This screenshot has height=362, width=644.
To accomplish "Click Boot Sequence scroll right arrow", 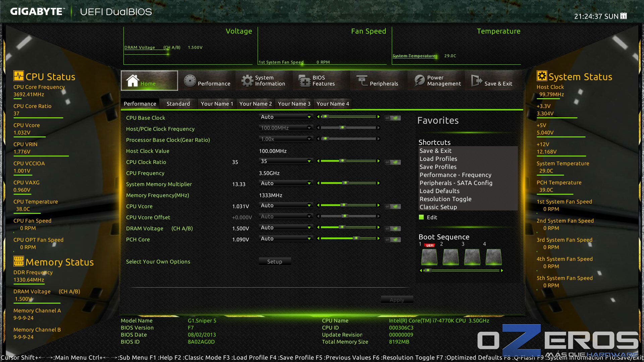I will [502, 270].
